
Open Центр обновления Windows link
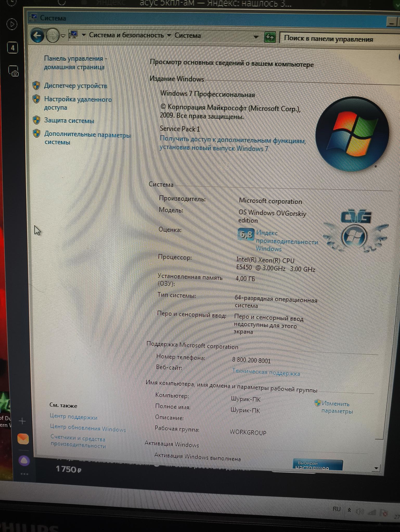[x=88, y=428]
